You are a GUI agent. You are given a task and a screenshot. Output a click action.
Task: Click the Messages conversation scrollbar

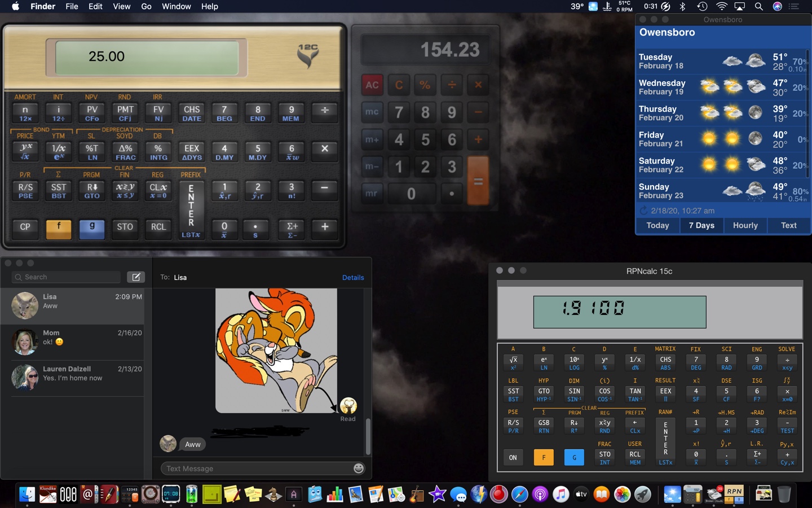[368, 436]
